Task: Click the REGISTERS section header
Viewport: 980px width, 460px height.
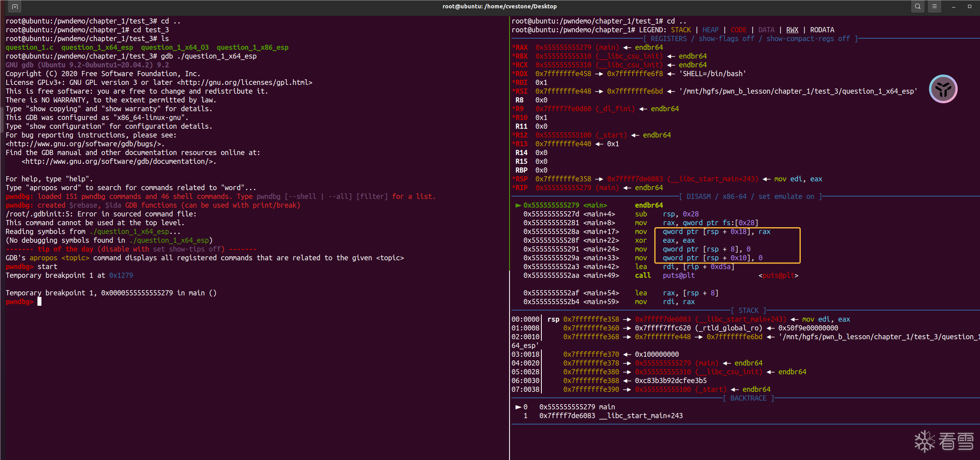Action: (x=668, y=39)
